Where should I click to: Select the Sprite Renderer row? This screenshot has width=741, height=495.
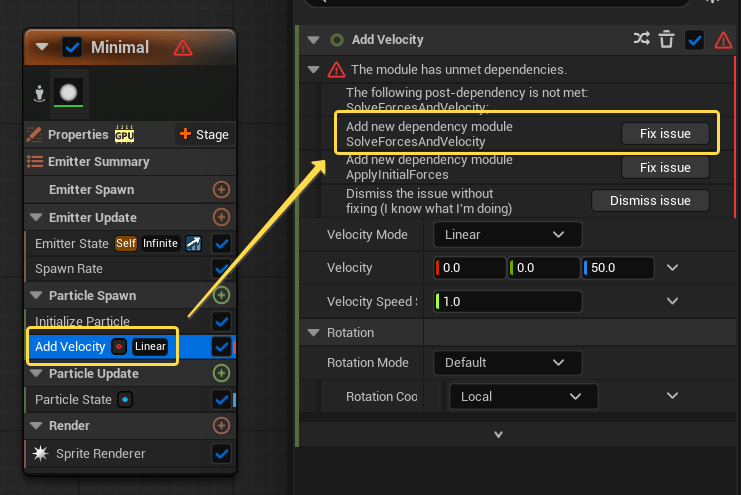101,454
